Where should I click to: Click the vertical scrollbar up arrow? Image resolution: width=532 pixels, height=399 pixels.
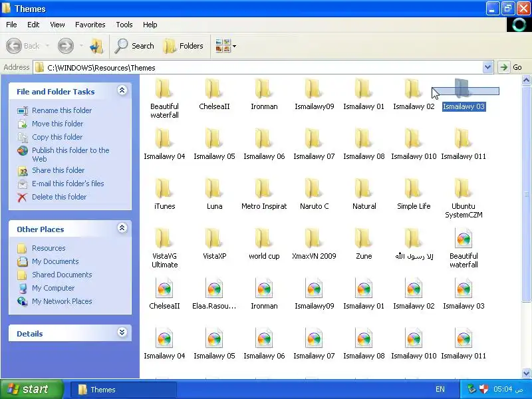pyautogui.click(x=526, y=80)
